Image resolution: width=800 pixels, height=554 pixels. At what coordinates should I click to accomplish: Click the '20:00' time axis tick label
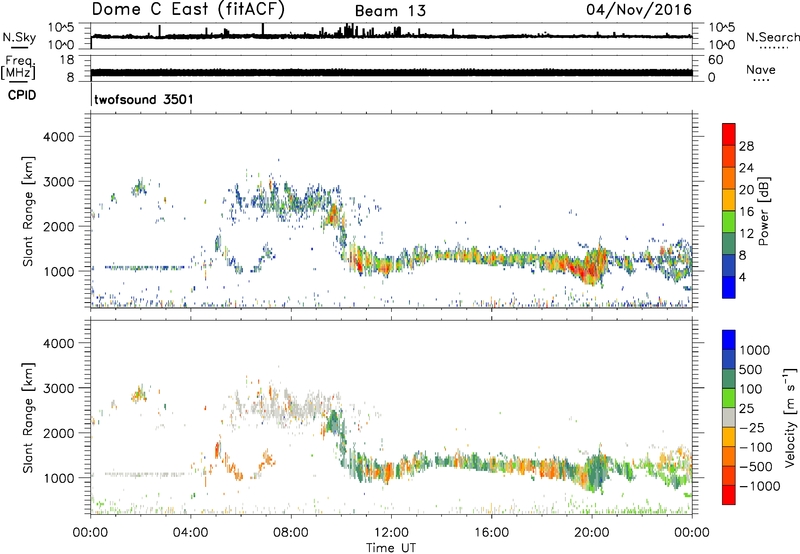pos(592,533)
